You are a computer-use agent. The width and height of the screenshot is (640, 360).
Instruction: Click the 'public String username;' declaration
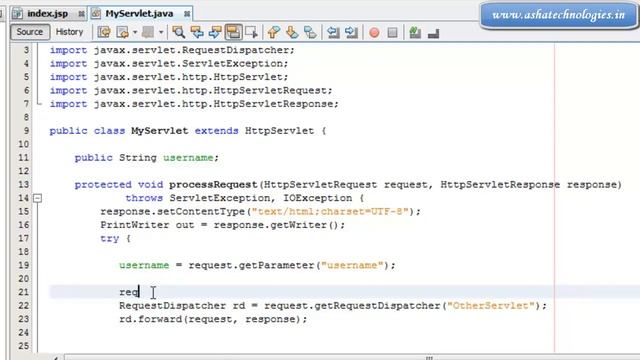pyautogui.click(x=147, y=158)
